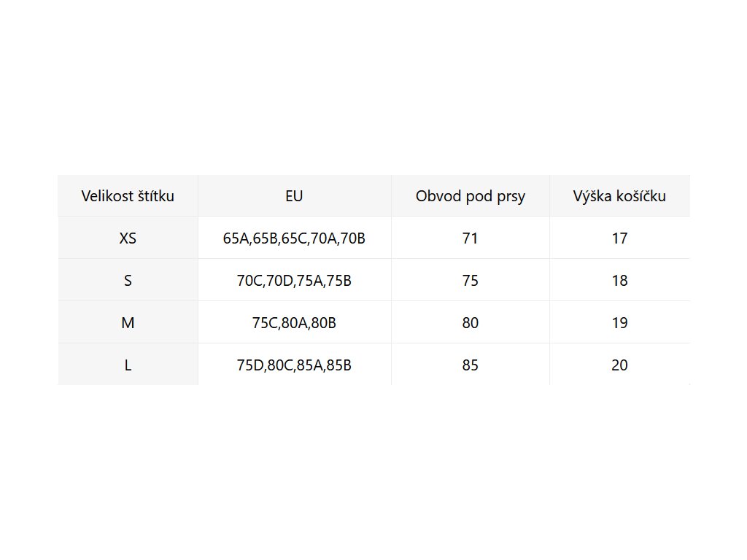Click underbust value 80 in M row
Screen dimensions: 747x560
471,323
